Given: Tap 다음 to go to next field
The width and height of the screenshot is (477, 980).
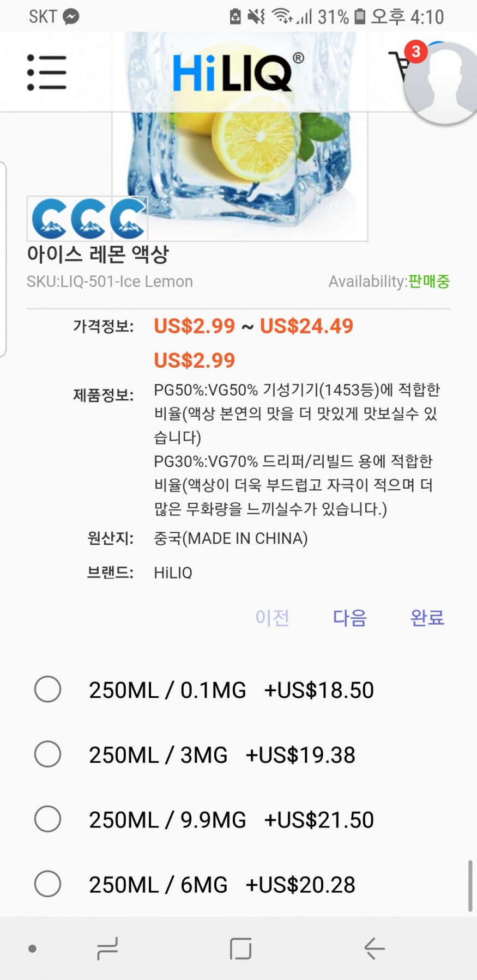Looking at the screenshot, I should 350,617.
